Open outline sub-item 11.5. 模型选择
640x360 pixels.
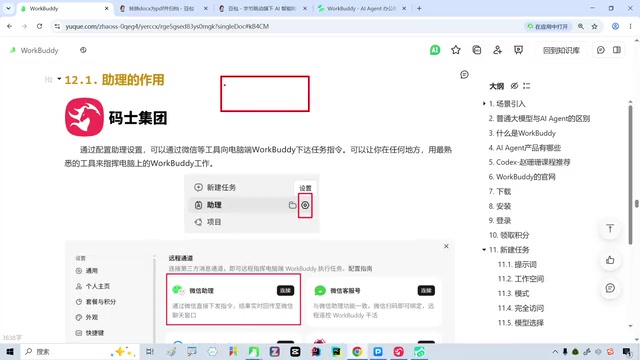(x=521, y=323)
